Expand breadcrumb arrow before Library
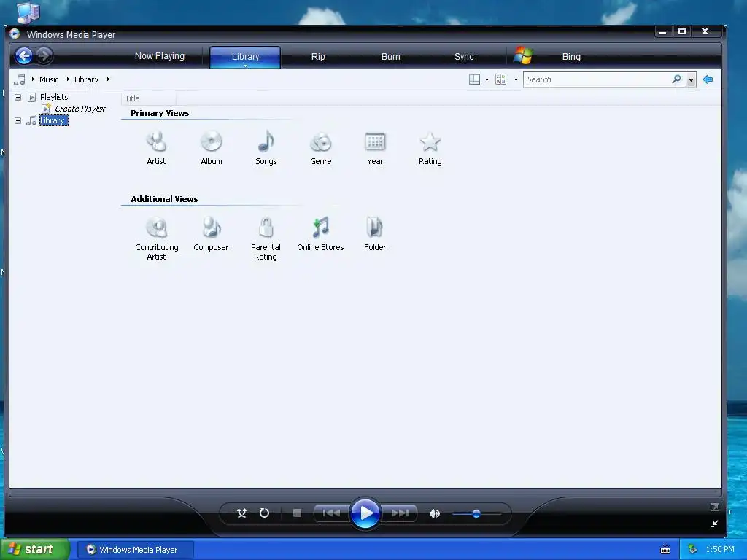The width and height of the screenshot is (747, 560). click(x=68, y=79)
